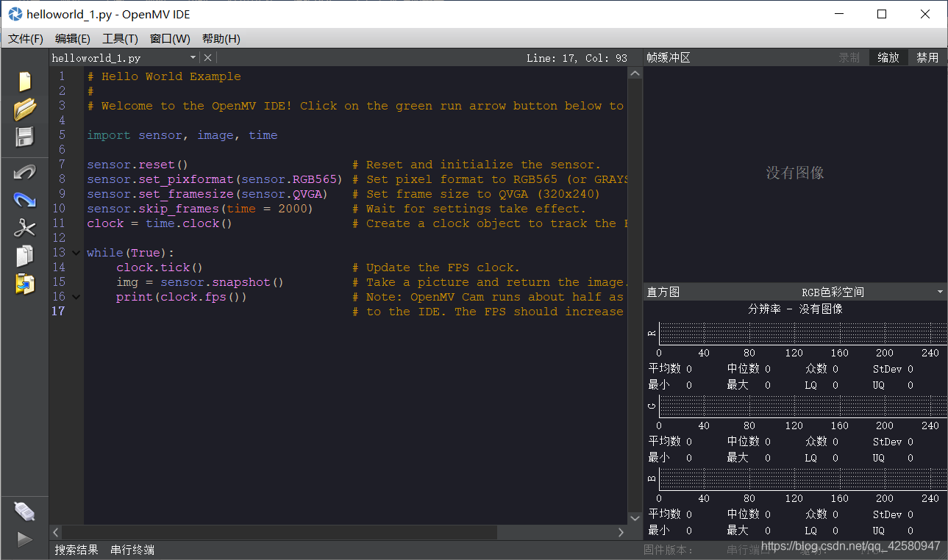Click the 'import sensor, image, time' line

pos(182,135)
